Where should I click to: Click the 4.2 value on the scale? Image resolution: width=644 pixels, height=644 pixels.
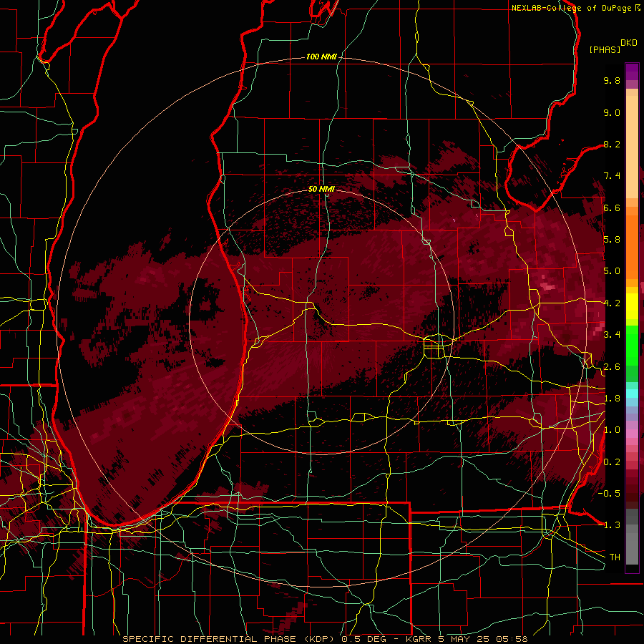coord(612,303)
